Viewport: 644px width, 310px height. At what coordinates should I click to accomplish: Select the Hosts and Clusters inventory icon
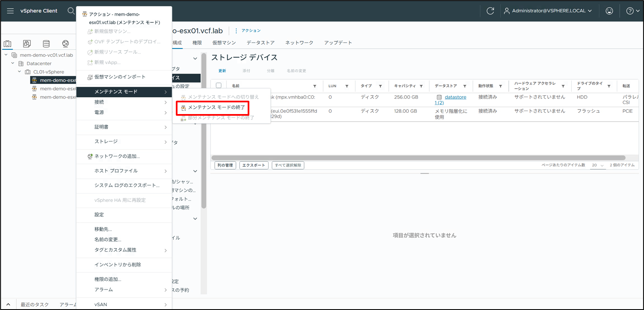[x=7, y=43]
